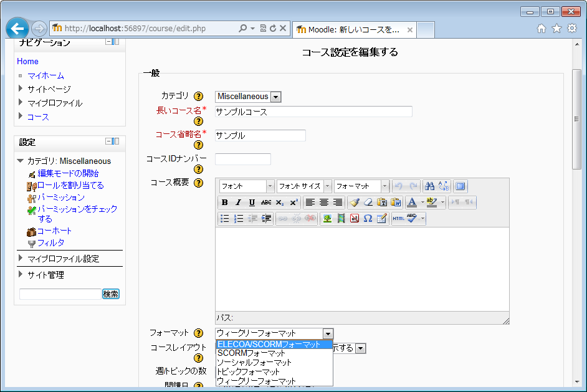Viewport: 587px width, 392px height.
Task: Apply italic formatting in the editor
Action: click(x=238, y=203)
